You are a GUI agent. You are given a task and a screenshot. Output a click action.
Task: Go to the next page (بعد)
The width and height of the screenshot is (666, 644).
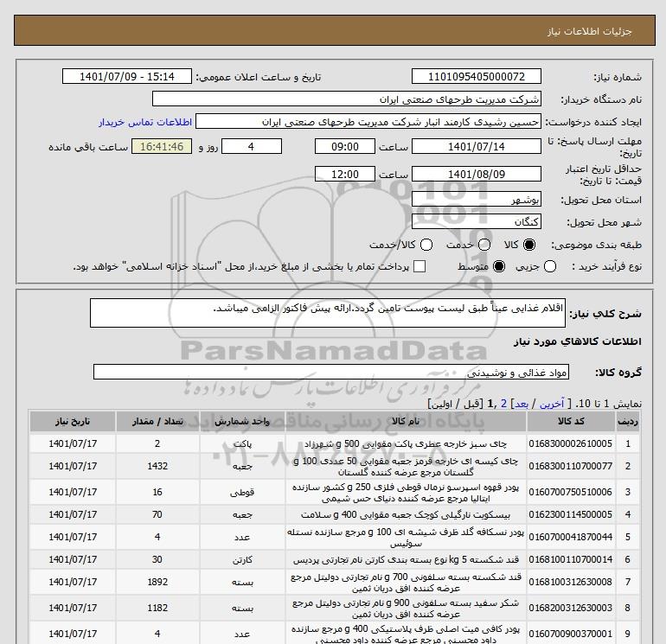522,404
